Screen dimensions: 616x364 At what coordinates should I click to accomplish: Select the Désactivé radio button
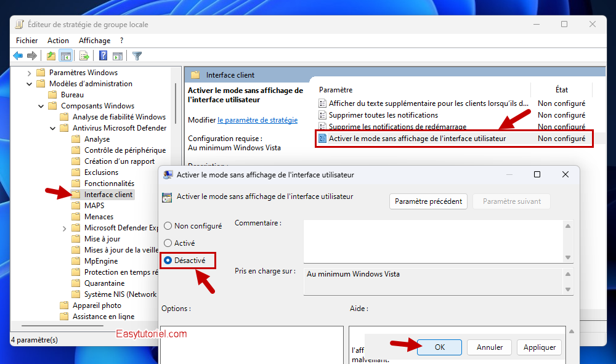pos(168,261)
